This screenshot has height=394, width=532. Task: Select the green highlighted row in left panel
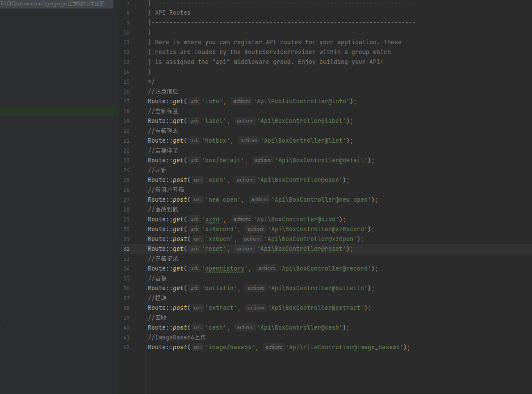point(59,111)
